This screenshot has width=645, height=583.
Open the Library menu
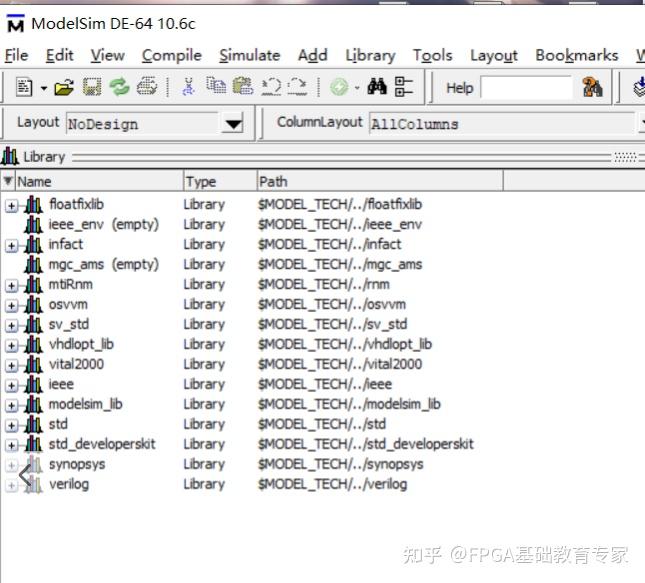(370, 56)
